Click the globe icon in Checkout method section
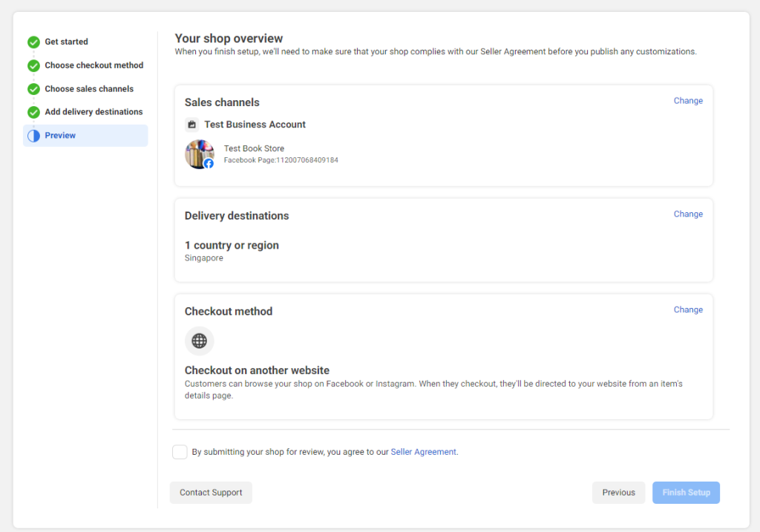The width and height of the screenshot is (760, 532). [x=199, y=341]
